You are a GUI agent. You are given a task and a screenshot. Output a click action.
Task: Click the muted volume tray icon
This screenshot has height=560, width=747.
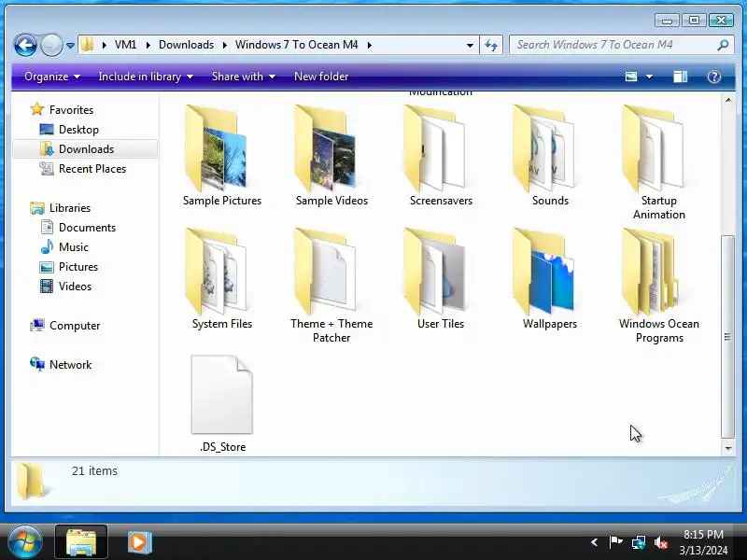coord(661,542)
